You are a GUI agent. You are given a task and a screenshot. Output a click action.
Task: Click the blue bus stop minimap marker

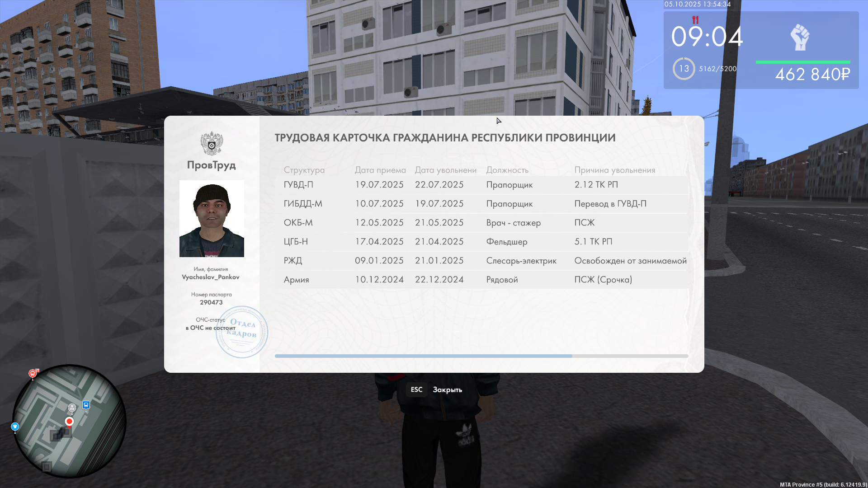click(86, 405)
